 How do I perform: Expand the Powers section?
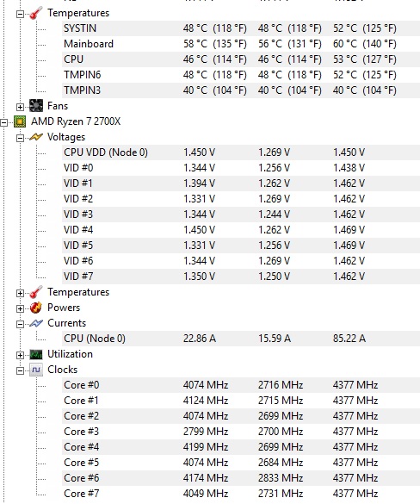(20, 308)
